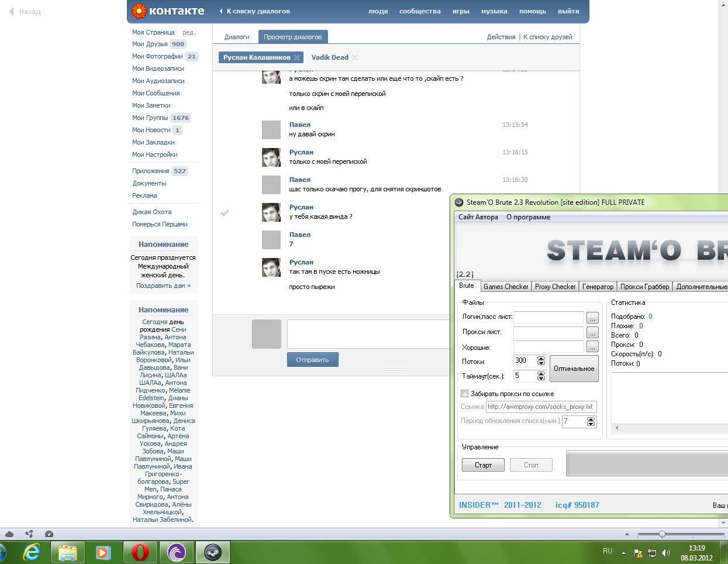728x564 pixels.
Task: Switch to the Диалоги tab
Action: coord(237,37)
